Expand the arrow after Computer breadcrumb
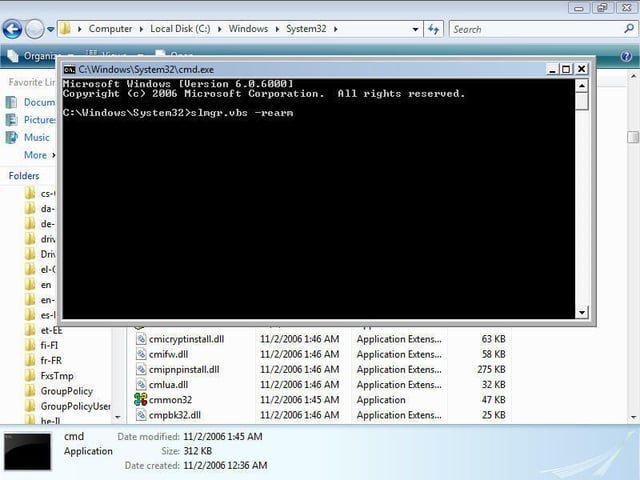 pos(141,29)
